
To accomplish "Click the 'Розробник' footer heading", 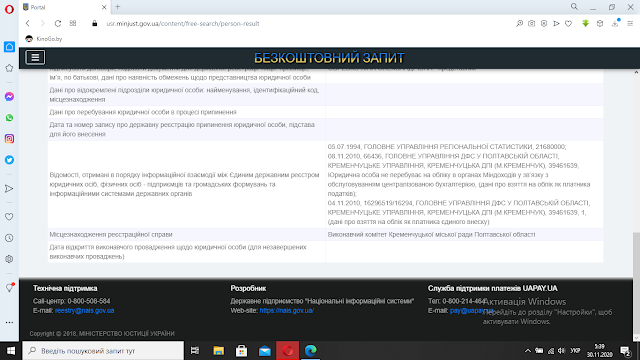I will point(248,288).
